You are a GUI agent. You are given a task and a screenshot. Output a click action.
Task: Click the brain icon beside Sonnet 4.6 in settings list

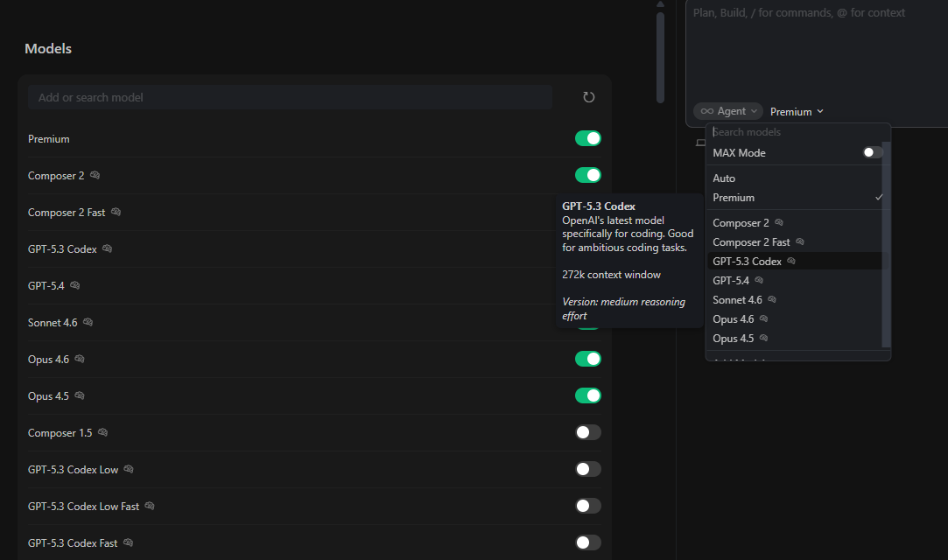(x=88, y=323)
